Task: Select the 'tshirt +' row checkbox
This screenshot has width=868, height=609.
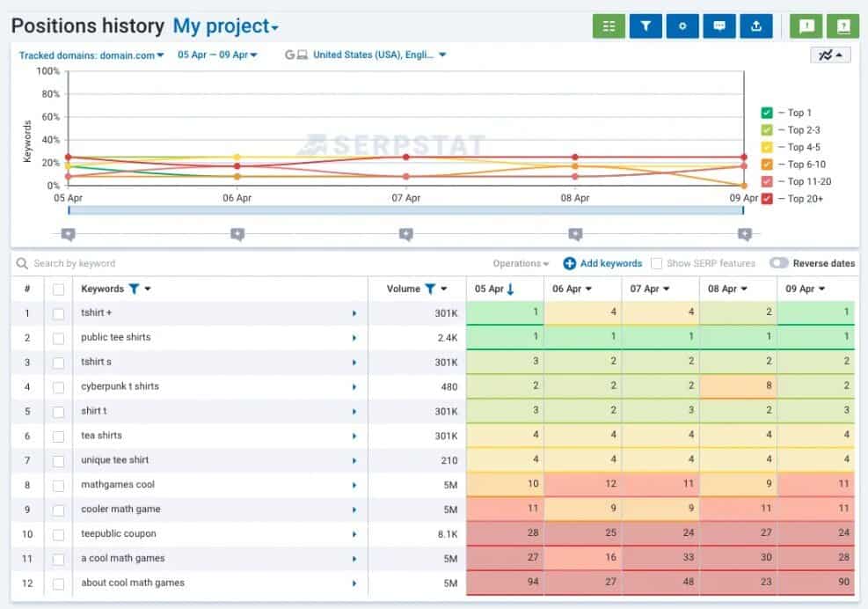Action: click(x=58, y=313)
